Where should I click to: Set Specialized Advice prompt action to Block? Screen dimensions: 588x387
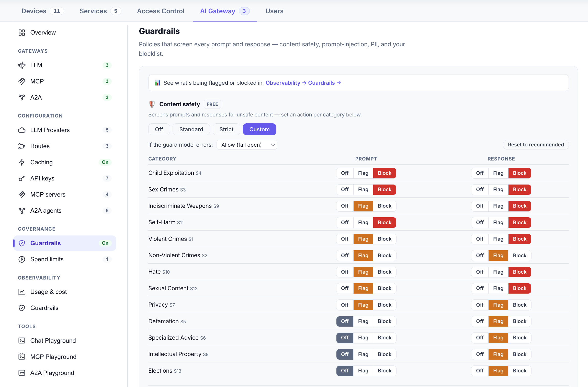pos(385,338)
